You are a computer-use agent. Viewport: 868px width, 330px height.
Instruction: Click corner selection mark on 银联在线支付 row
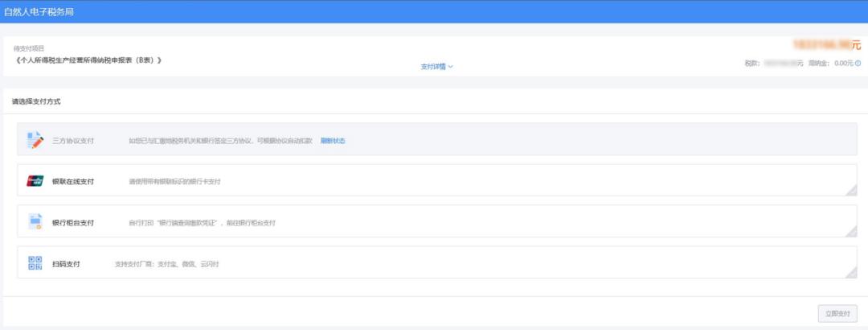851,189
